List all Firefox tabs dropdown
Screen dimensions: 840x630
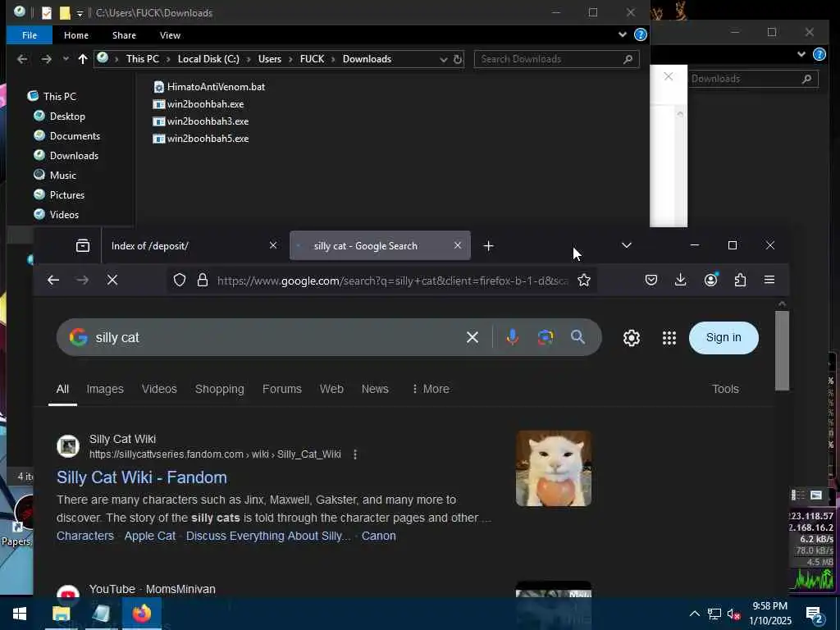tap(626, 245)
